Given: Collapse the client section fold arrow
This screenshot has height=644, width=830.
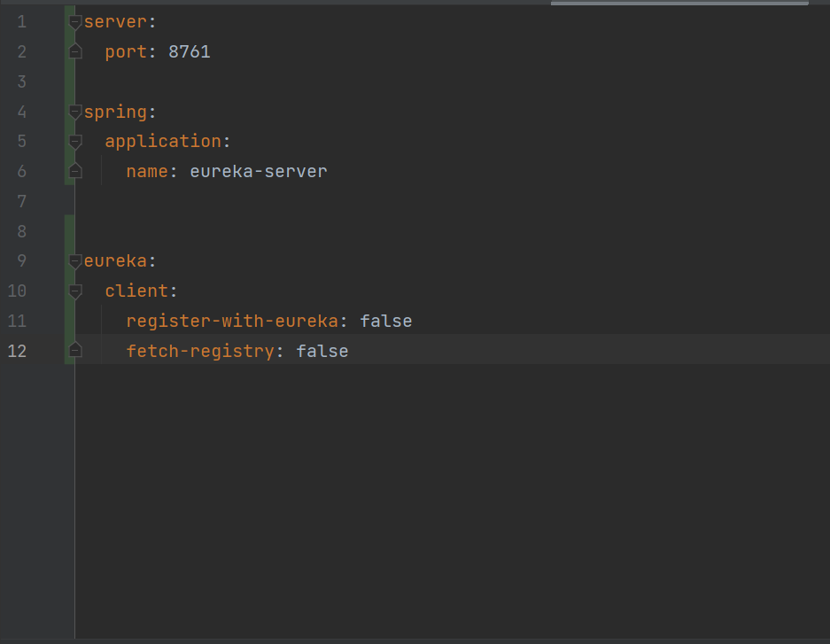Looking at the screenshot, I should point(74,291).
